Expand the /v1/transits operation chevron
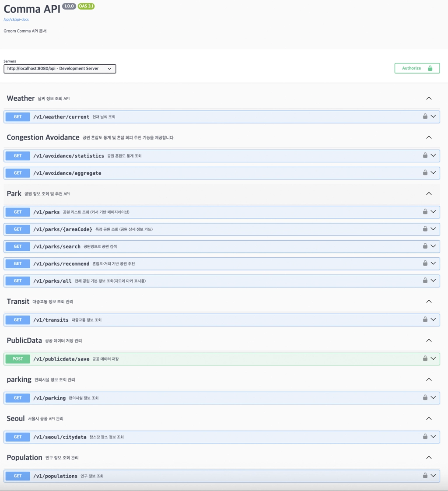Viewport: 448px width, 491px height. tap(433, 319)
